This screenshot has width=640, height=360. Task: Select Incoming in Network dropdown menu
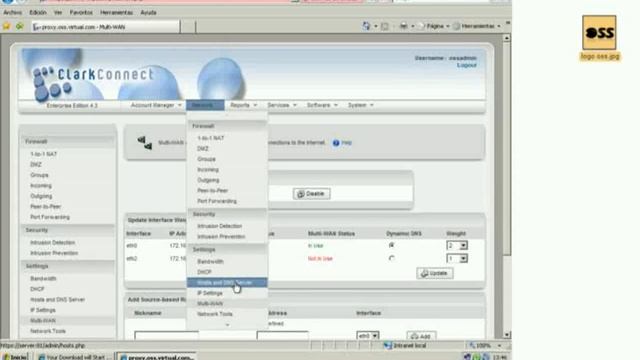[x=208, y=169]
